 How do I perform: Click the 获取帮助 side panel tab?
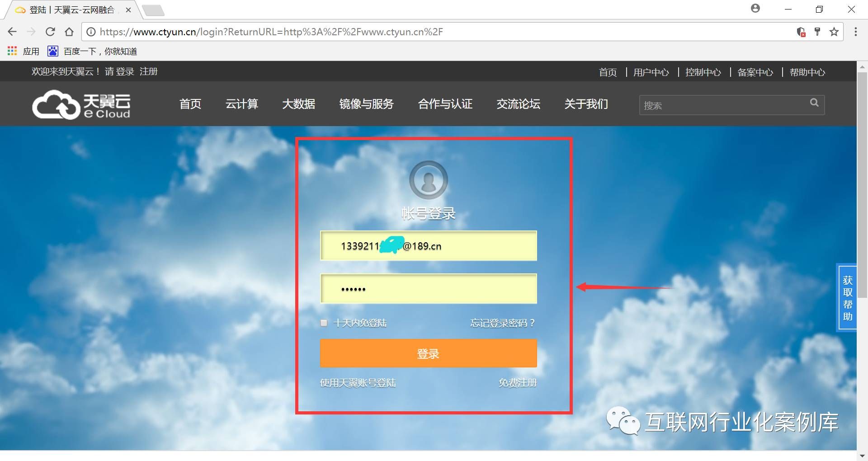(x=848, y=297)
